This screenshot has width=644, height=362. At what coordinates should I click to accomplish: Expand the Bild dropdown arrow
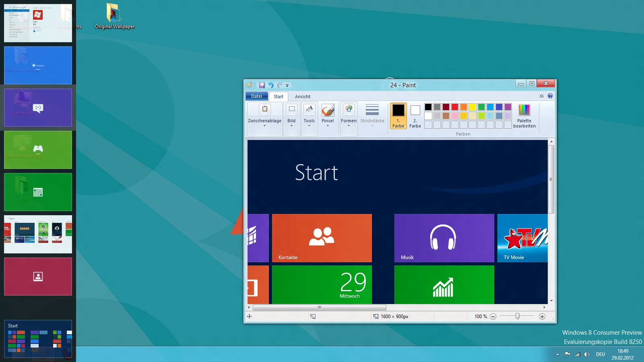[292, 126]
